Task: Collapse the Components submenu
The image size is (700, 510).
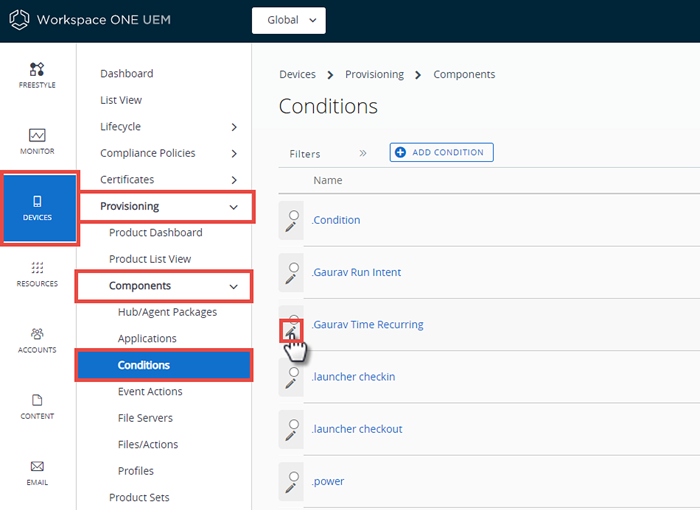Action: (x=233, y=286)
